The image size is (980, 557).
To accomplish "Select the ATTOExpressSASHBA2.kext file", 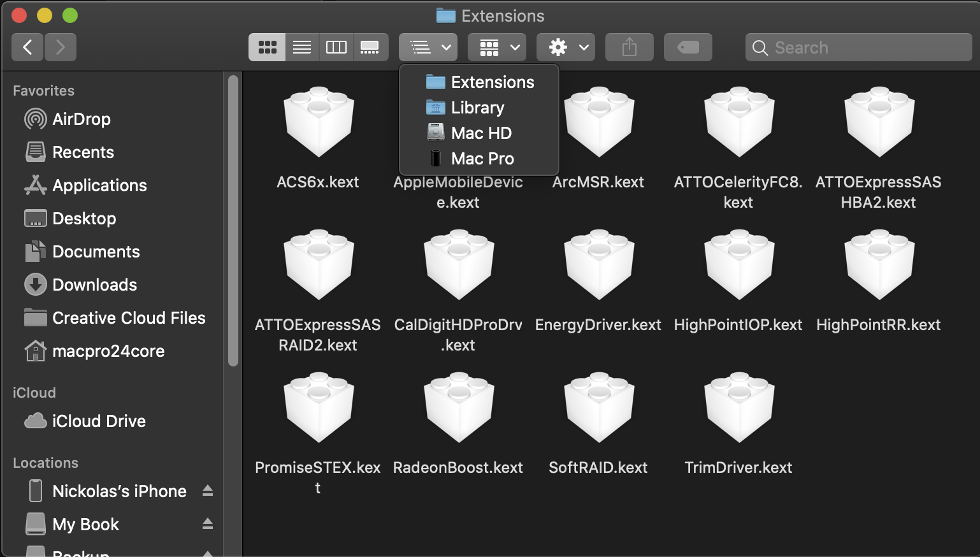I will (879, 148).
